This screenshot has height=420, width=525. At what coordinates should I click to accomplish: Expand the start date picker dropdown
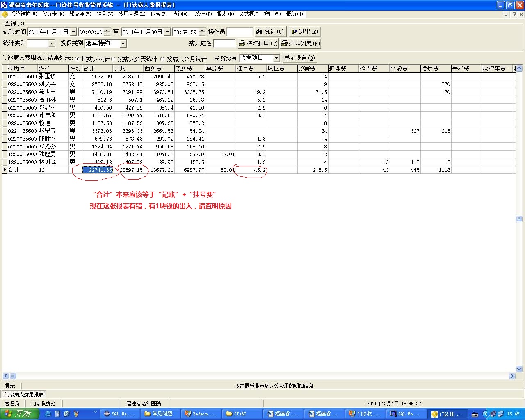[x=73, y=32]
